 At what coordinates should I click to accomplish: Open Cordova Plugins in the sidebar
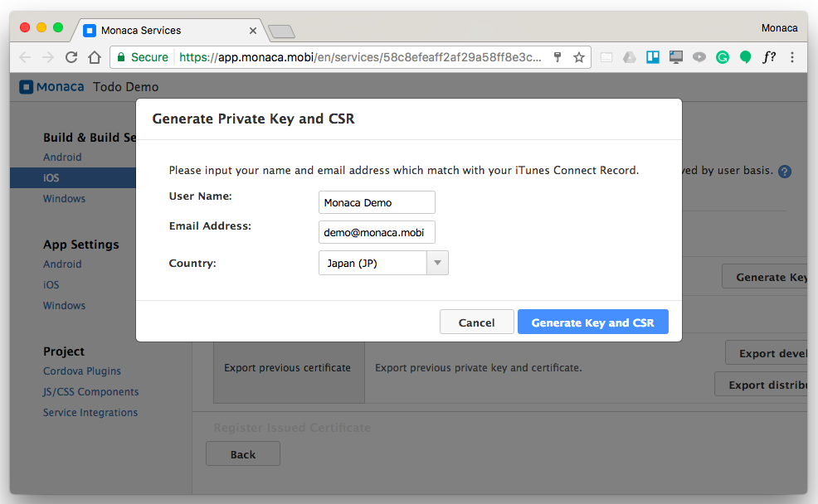[x=82, y=371]
